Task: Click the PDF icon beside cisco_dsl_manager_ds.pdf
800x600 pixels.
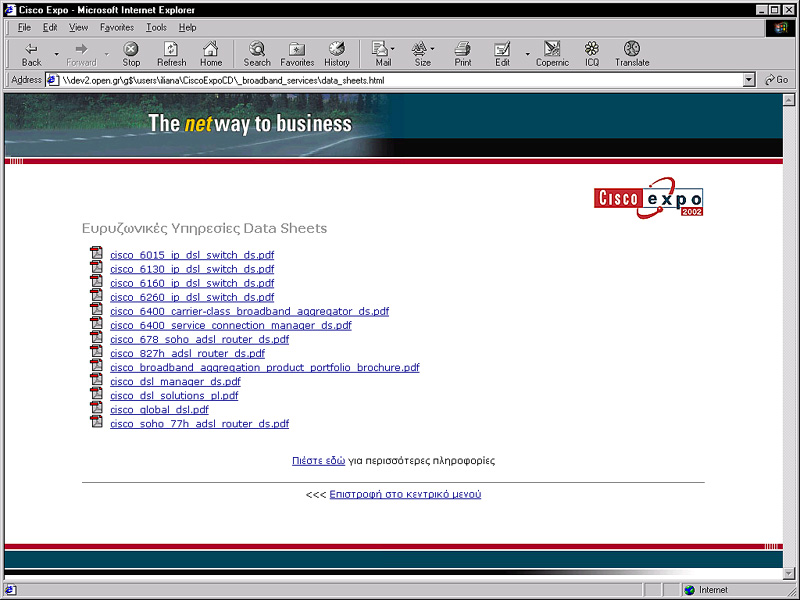Action: 96,380
